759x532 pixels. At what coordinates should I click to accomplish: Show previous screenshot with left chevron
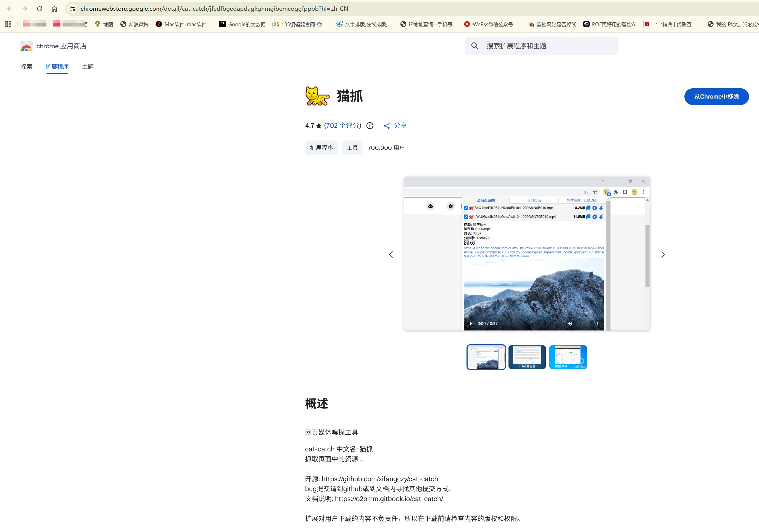pos(391,255)
